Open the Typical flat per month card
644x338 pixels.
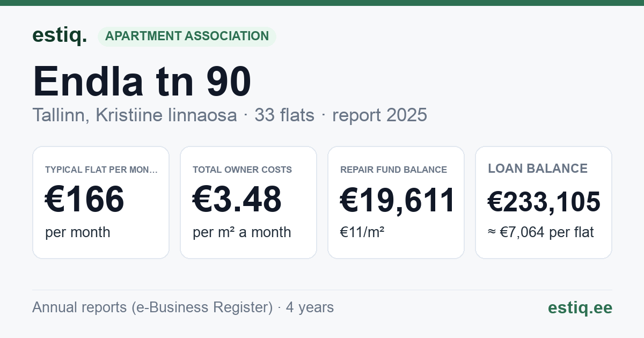(101, 202)
